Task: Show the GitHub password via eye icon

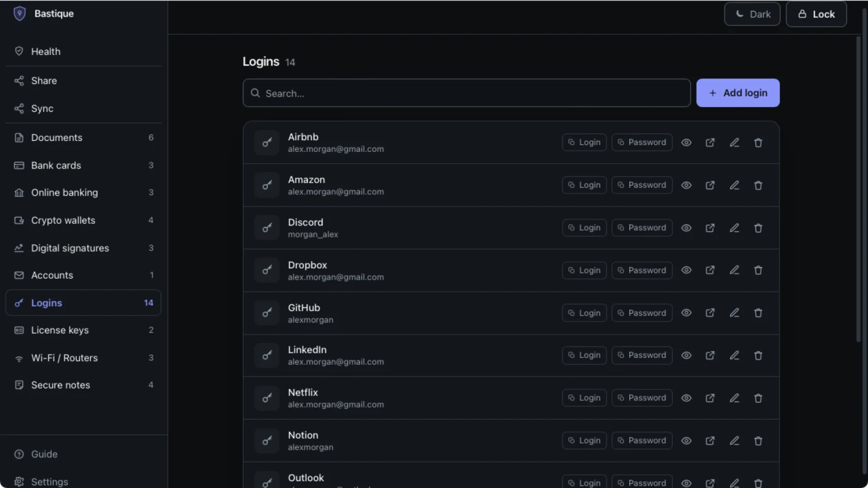Action: 686,313
